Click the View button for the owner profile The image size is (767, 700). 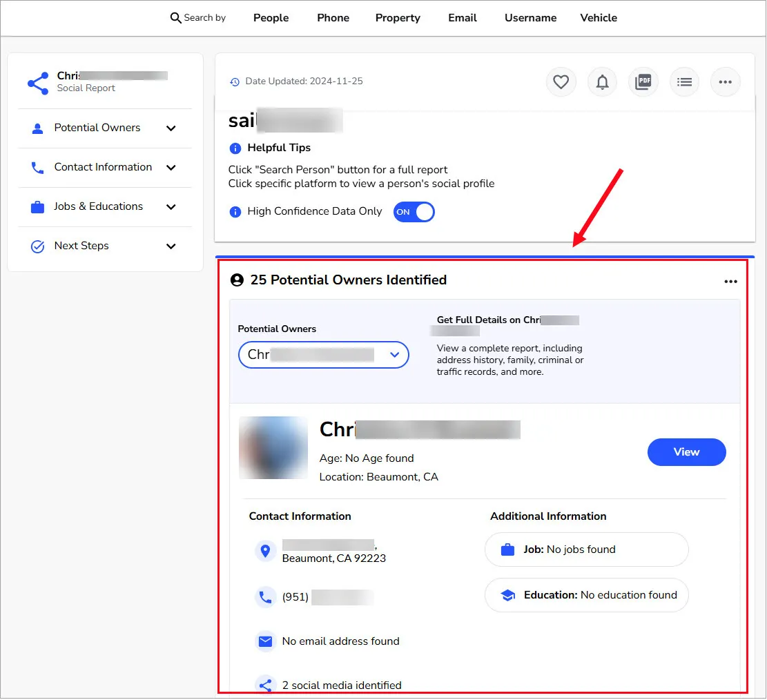coord(686,452)
